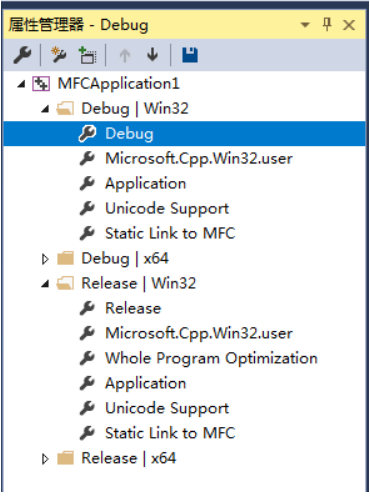The height and width of the screenshot is (496, 370).
Task: Select the highlighted Debug property sheet
Action: 184,134
